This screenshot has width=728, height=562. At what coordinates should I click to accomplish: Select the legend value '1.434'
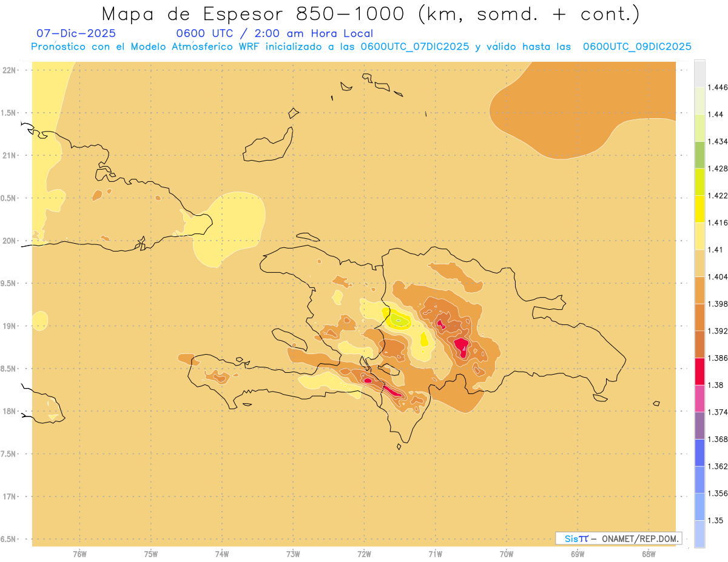(717, 141)
